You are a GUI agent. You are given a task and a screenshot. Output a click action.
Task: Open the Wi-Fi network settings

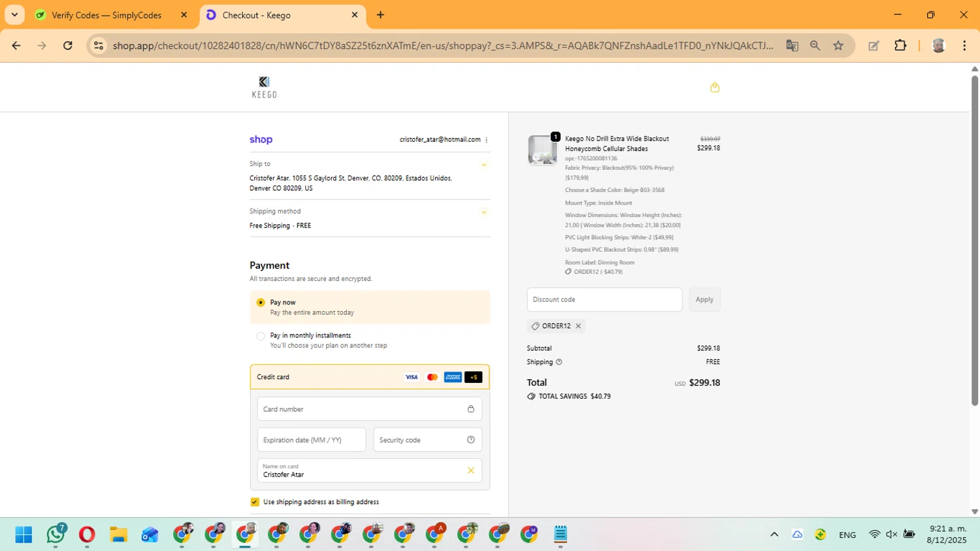[874, 535]
